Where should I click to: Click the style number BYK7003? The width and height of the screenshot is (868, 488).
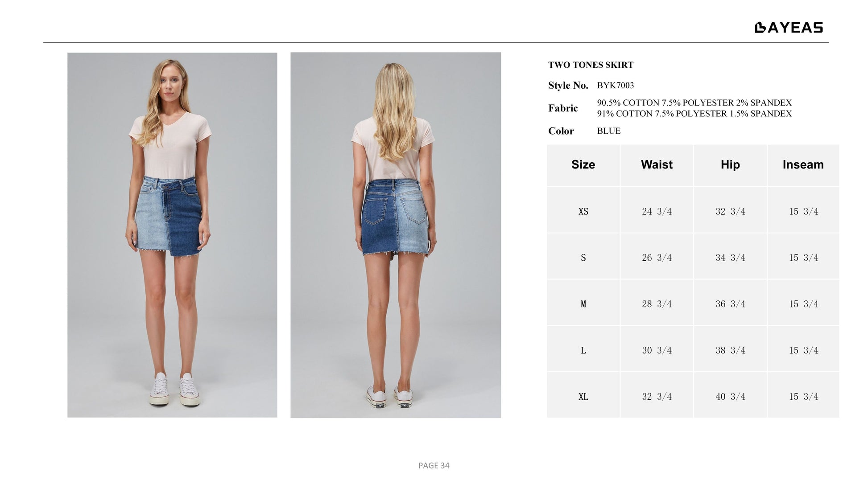pos(615,86)
